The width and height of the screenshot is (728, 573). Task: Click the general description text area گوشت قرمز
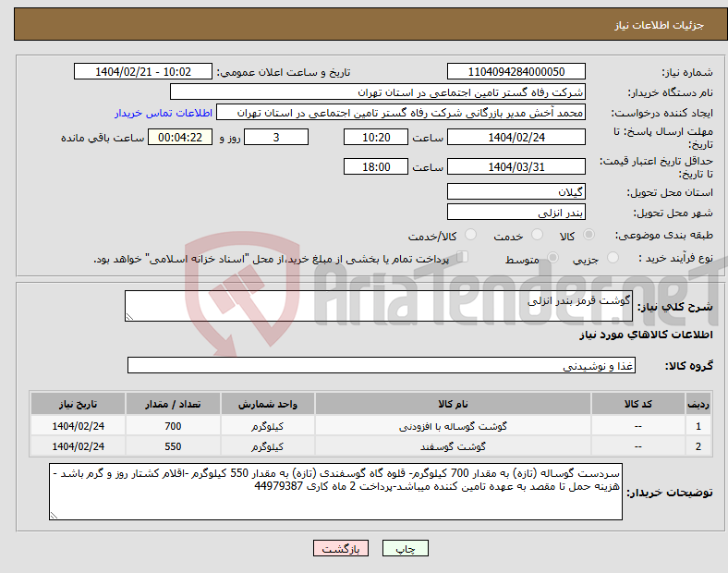(x=379, y=306)
